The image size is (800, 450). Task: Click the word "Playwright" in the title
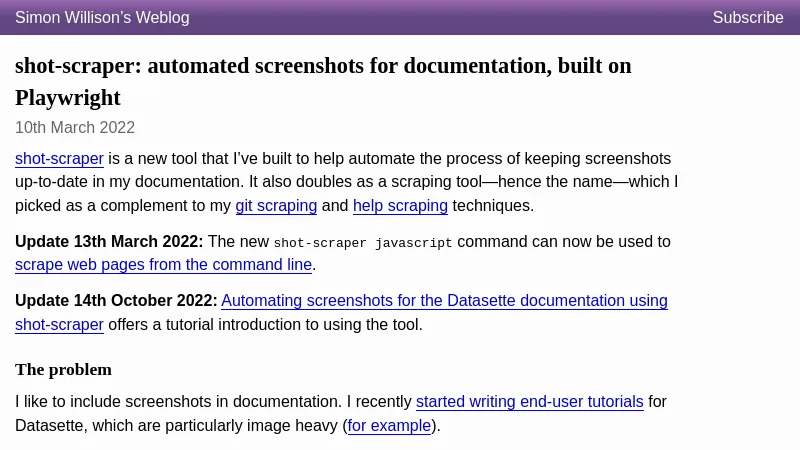[68, 98]
